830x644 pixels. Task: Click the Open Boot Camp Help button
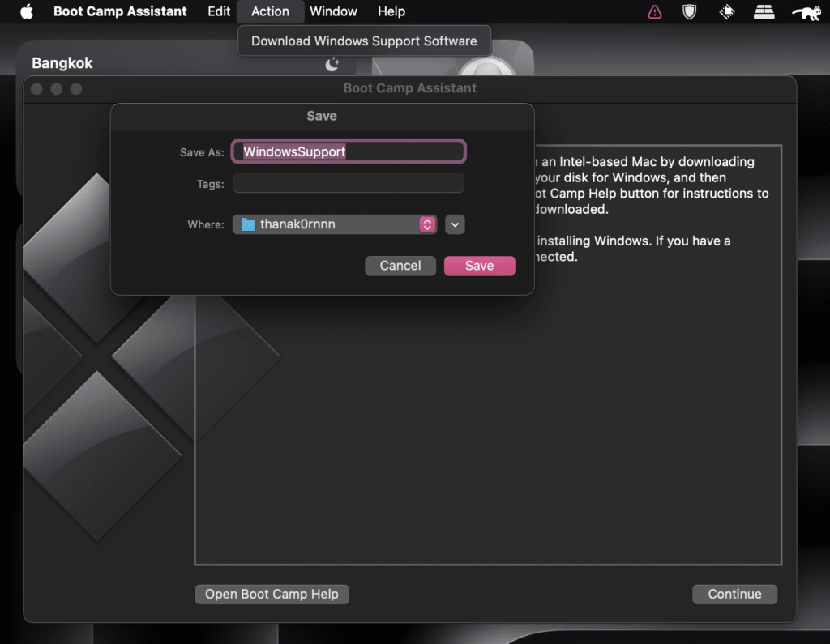[x=272, y=594]
